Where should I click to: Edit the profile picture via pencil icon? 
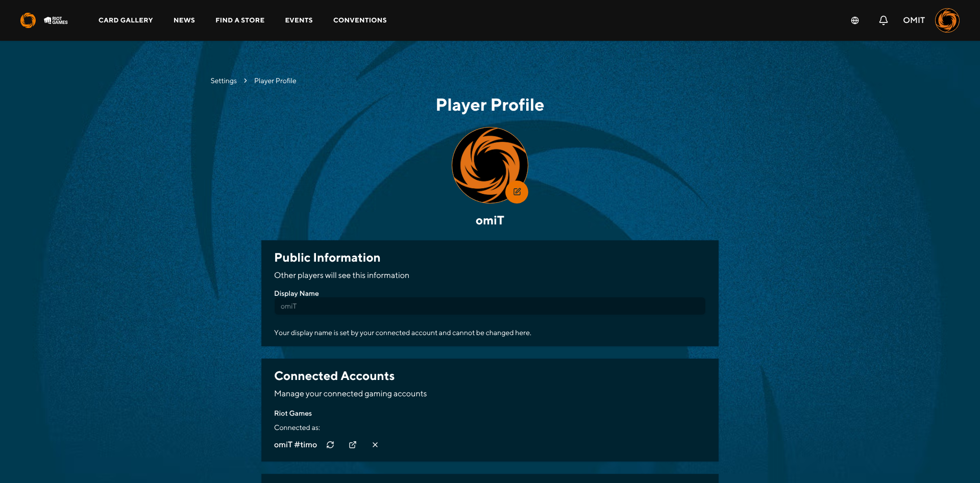(x=517, y=192)
